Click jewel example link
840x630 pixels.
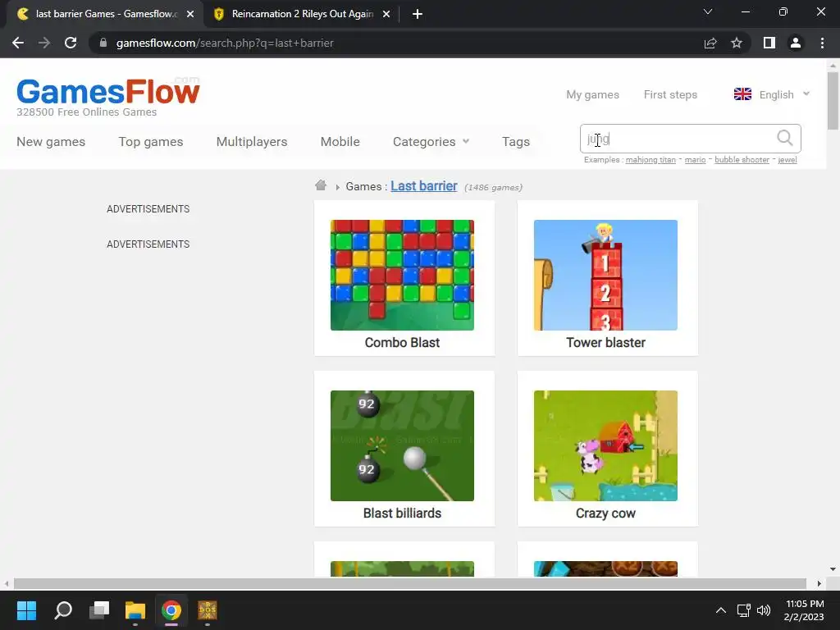coord(787,160)
